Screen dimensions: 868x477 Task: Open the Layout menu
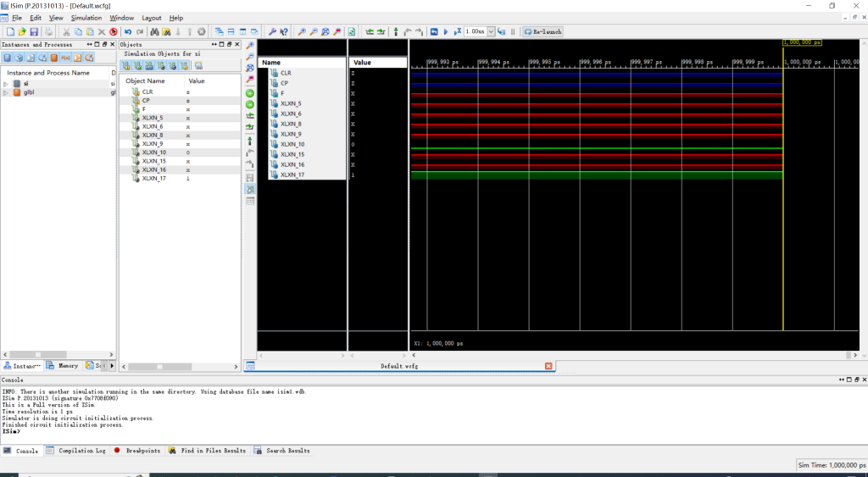[x=151, y=18]
